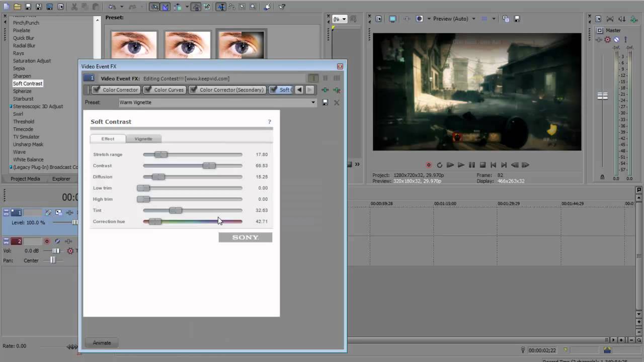
Task: Click the Split Screen View icon
Action: (x=419, y=19)
